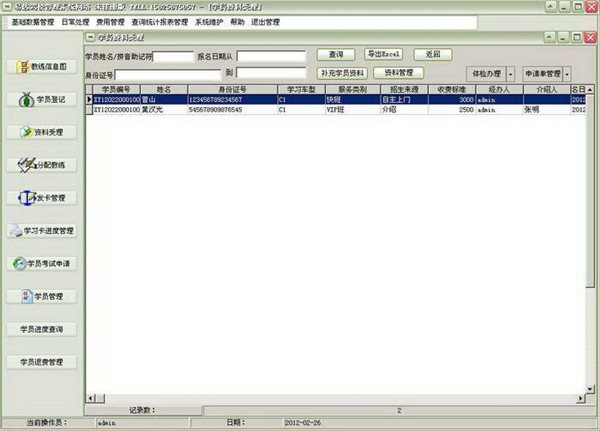The width and height of the screenshot is (600, 431).
Task: Click the table's vertical scrollbar down arrow
Action: pyautogui.click(x=590, y=389)
